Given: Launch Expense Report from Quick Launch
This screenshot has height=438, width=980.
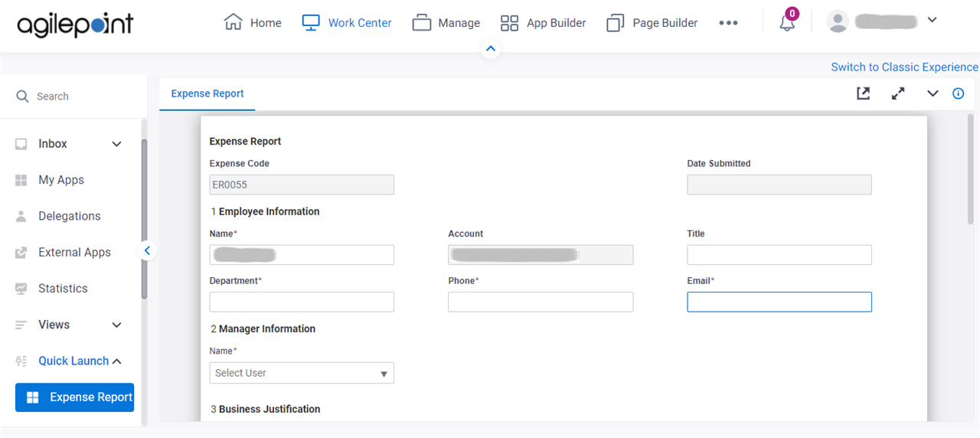Looking at the screenshot, I should 74,397.
